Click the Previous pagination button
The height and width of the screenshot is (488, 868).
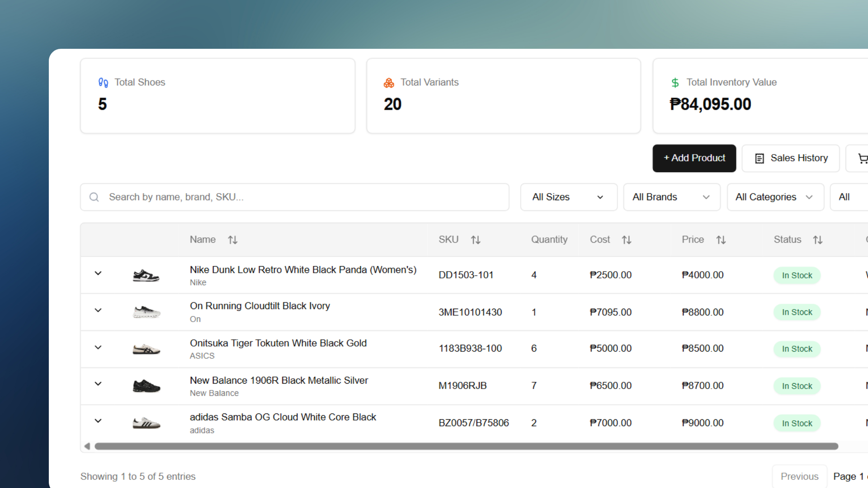pos(799,476)
